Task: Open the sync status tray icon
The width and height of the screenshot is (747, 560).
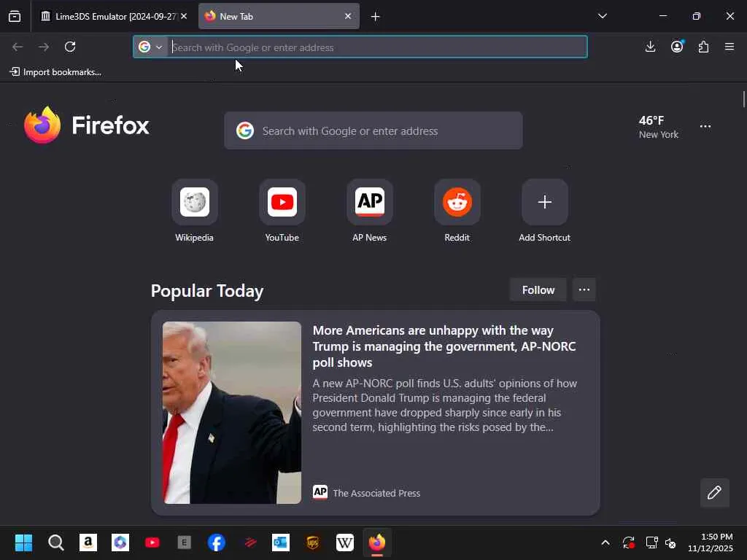Action: point(629,542)
